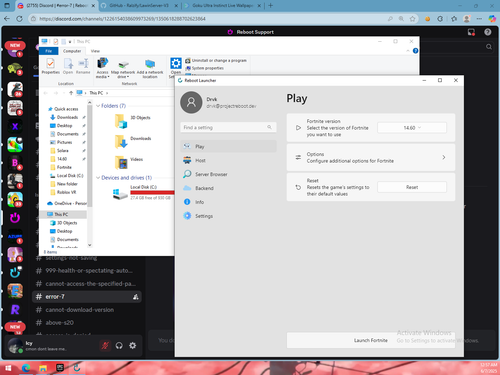This screenshot has height=375, width=500.
Task: Open the Backend page in Reboot Launcher
Action: point(228,188)
